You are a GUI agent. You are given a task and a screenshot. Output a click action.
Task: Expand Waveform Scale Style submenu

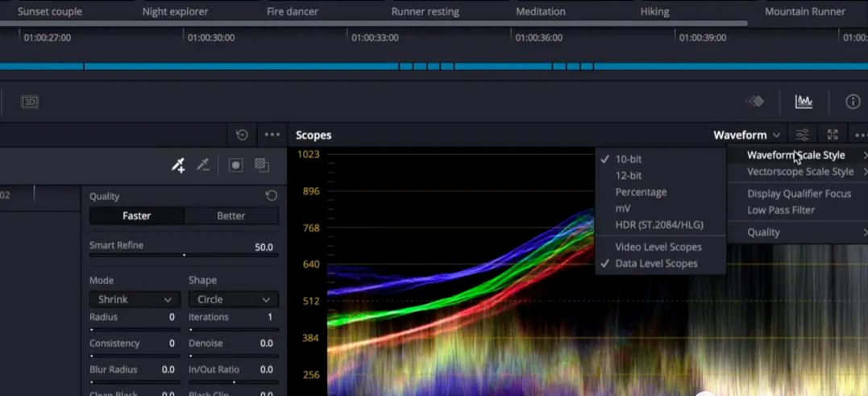point(798,155)
